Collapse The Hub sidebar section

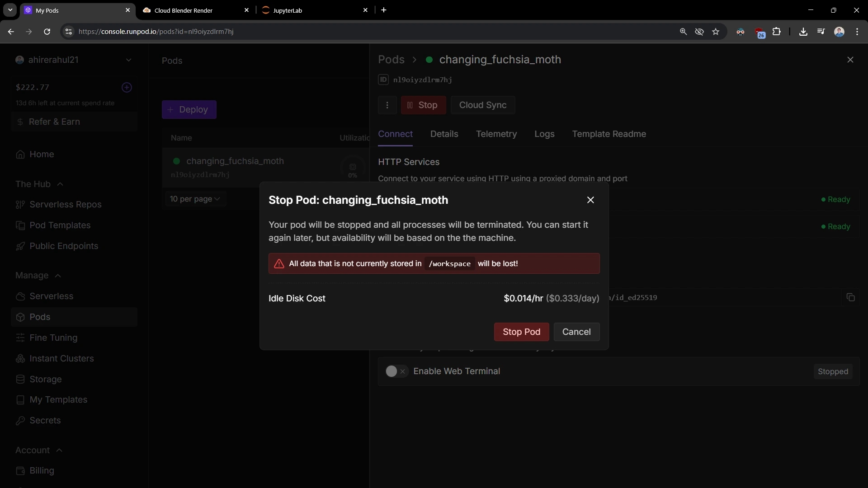point(60,184)
